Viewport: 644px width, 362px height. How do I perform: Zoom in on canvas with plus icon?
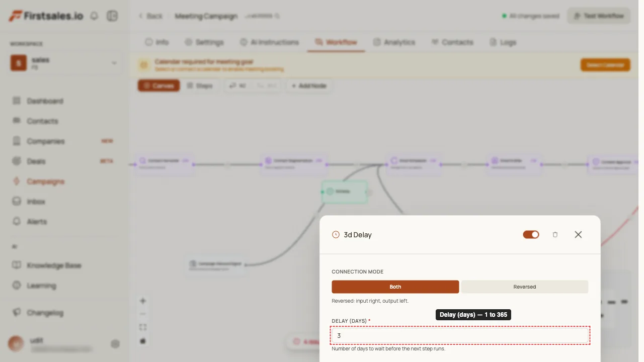tap(143, 301)
